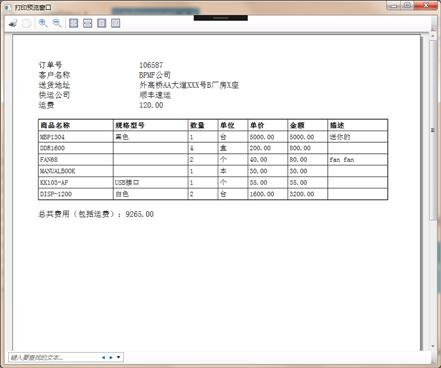
Task: Open the window system menu icon
Action: coord(8,7)
